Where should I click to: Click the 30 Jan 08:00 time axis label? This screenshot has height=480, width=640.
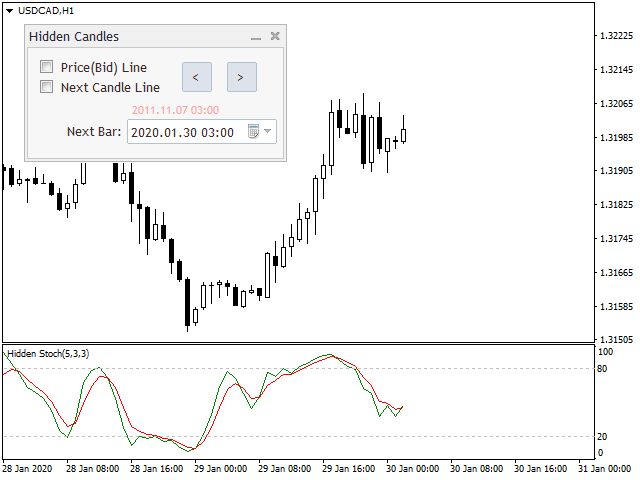click(476, 469)
